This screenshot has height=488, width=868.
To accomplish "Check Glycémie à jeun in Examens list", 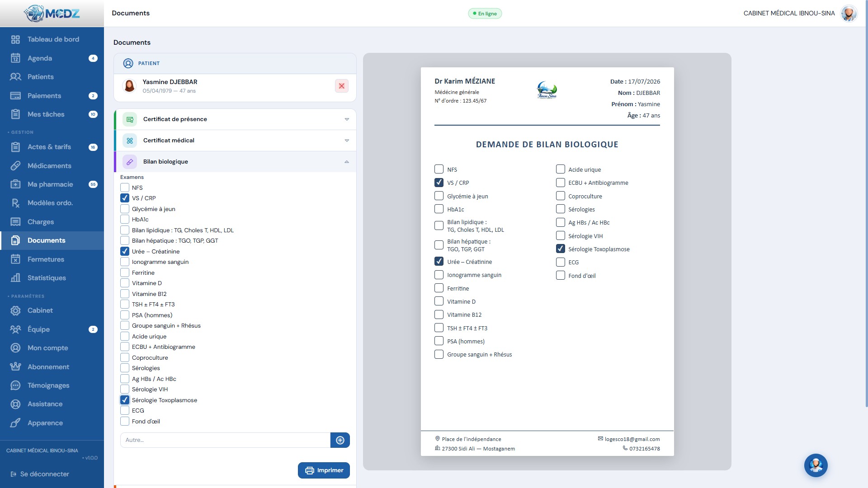I will (125, 209).
